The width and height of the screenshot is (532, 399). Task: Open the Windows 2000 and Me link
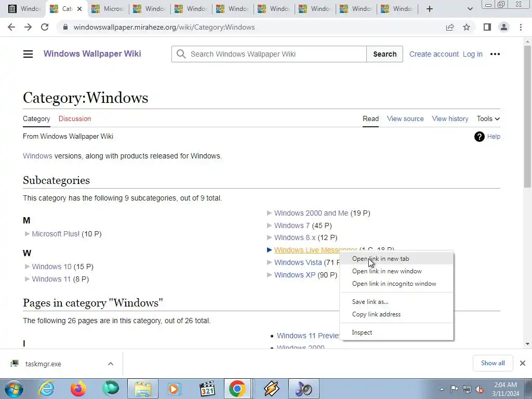pos(311,213)
